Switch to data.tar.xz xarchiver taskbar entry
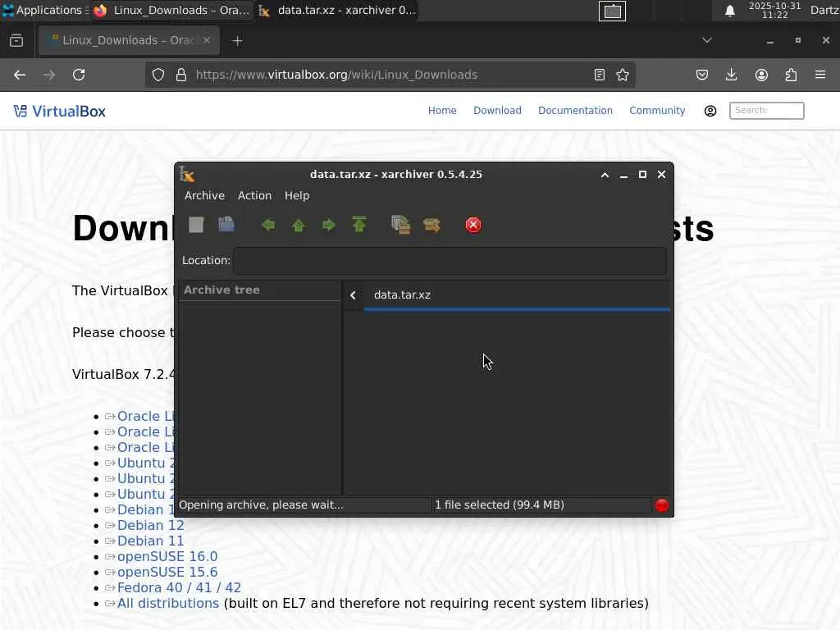Screen dimensions: 840x630 [337, 10]
